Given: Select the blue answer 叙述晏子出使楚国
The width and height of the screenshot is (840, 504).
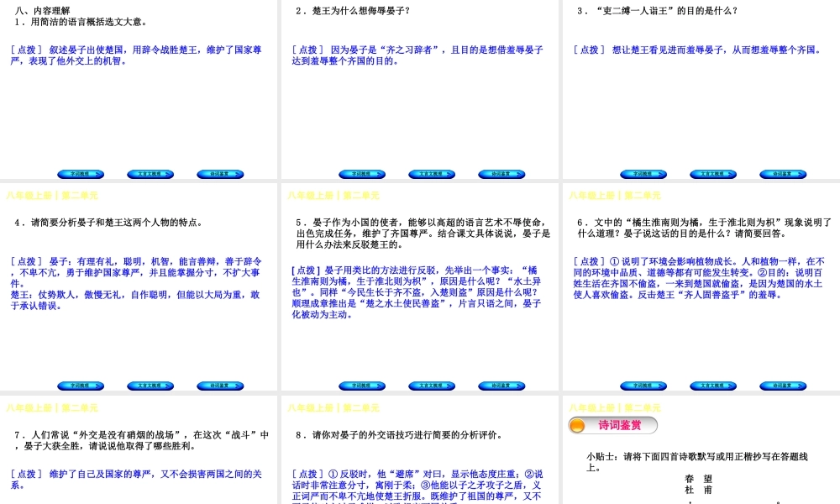Looking at the screenshot, I should [x=136, y=55].
